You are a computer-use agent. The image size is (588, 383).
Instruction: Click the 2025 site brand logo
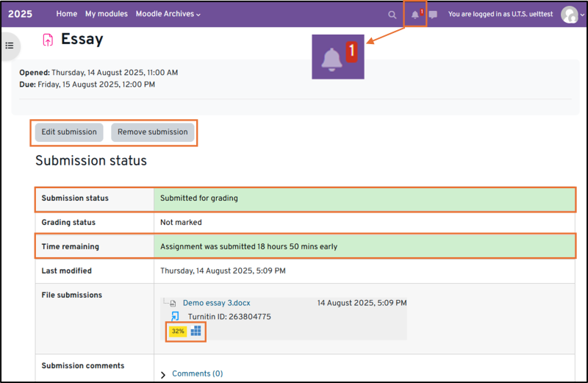tap(20, 14)
